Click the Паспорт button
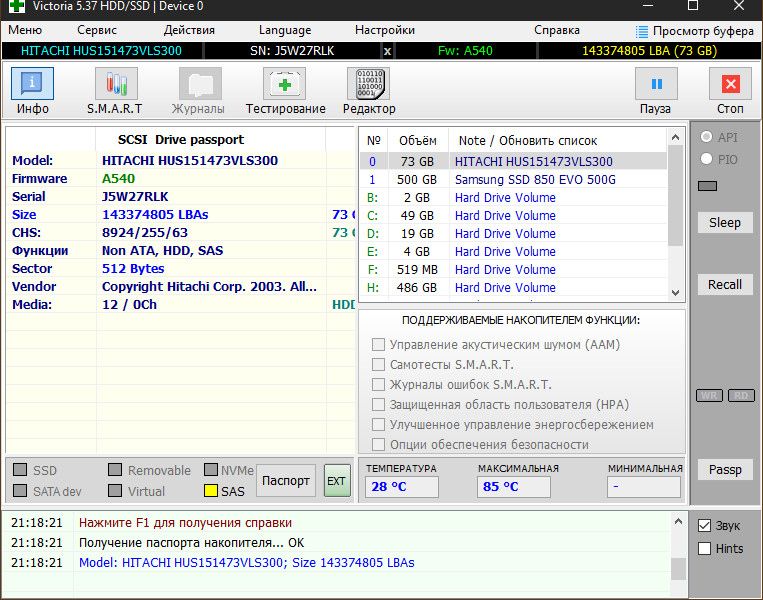The width and height of the screenshot is (763, 600). click(286, 481)
